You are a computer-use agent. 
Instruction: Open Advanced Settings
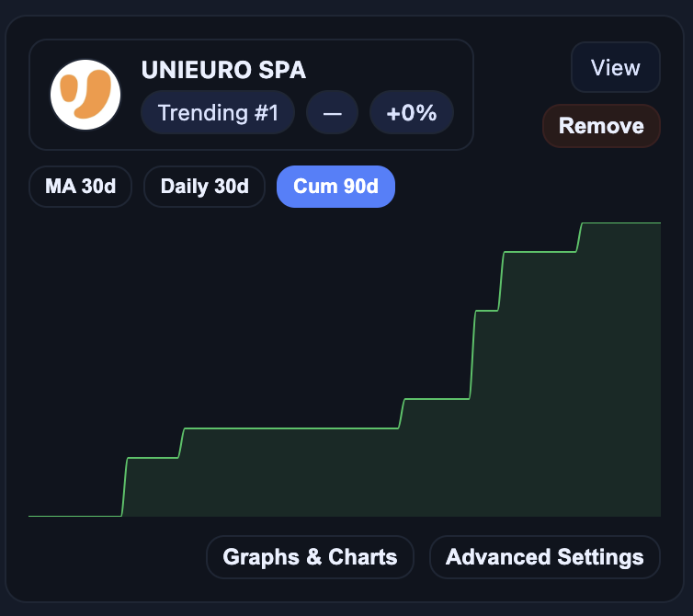point(544,557)
